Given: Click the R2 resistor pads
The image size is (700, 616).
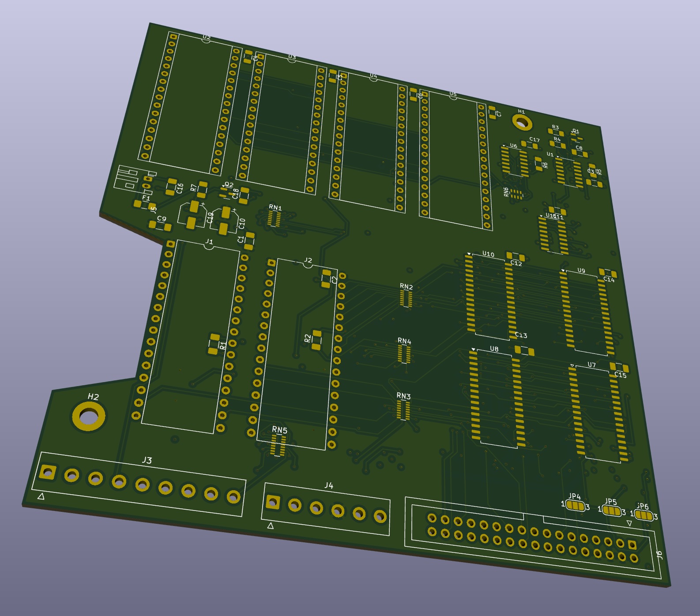Looking at the screenshot, I should click(x=316, y=339).
